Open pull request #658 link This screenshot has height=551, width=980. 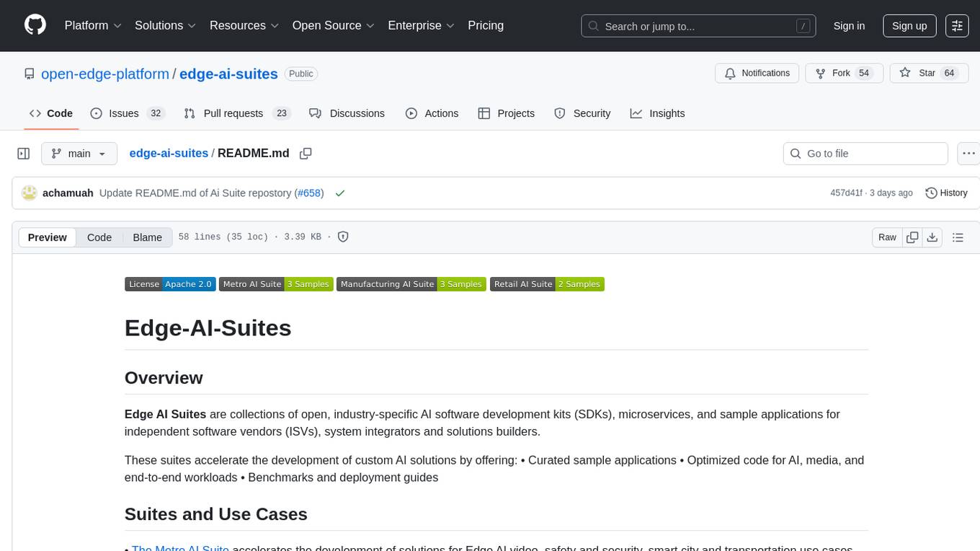point(309,193)
